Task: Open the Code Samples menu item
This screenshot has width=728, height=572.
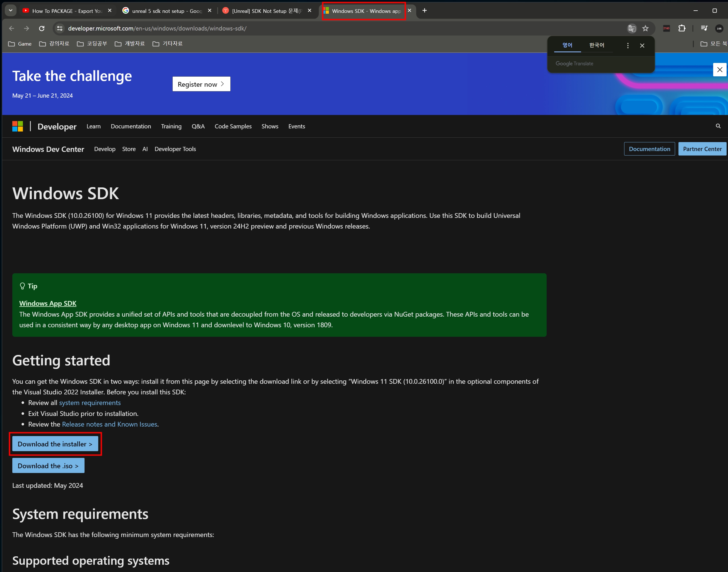Action: coord(233,126)
